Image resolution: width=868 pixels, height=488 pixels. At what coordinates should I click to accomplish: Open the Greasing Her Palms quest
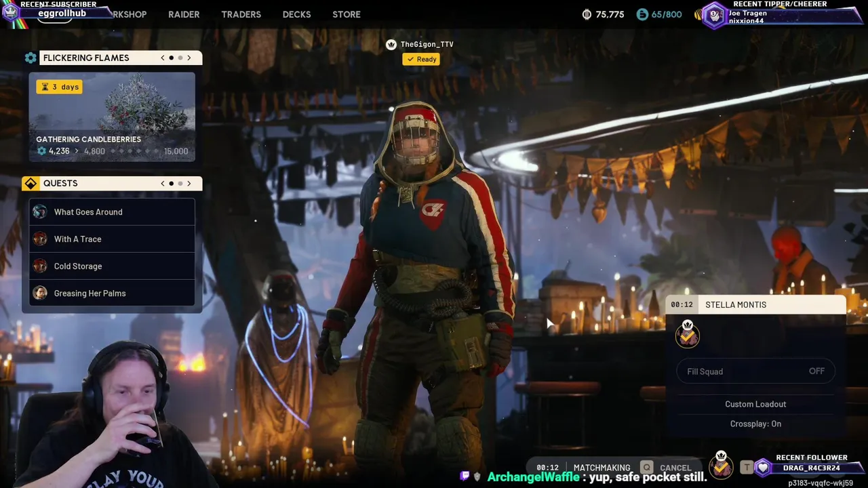pyautogui.click(x=112, y=293)
